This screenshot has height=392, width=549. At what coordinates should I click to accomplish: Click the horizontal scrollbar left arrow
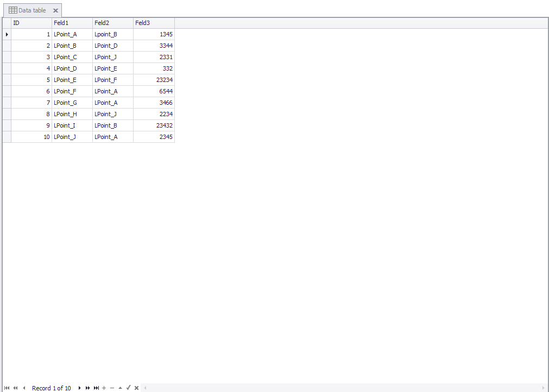[146, 388]
